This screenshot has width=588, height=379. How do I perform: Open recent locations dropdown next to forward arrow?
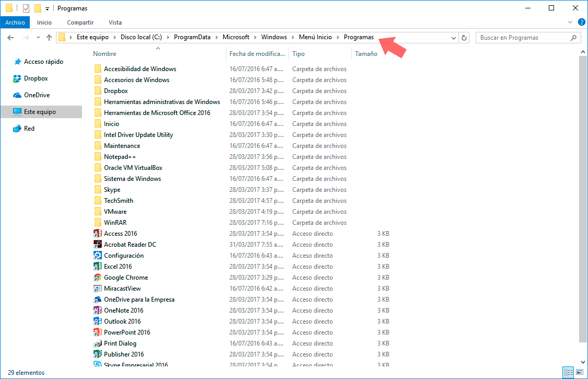tap(38, 38)
